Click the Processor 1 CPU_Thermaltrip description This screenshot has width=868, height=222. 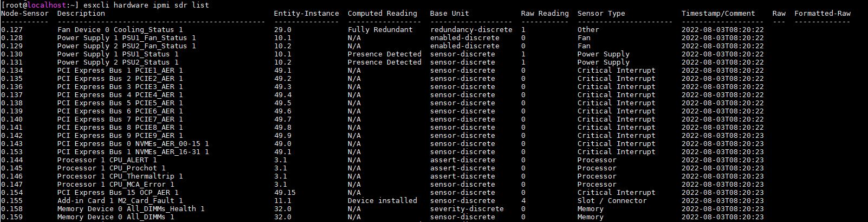[x=120, y=176]
